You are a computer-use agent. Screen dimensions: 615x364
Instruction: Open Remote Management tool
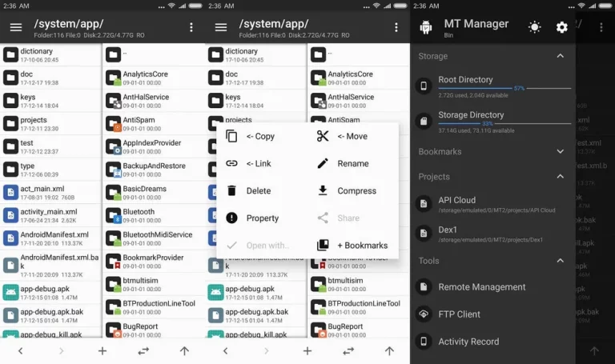(493, 287)
